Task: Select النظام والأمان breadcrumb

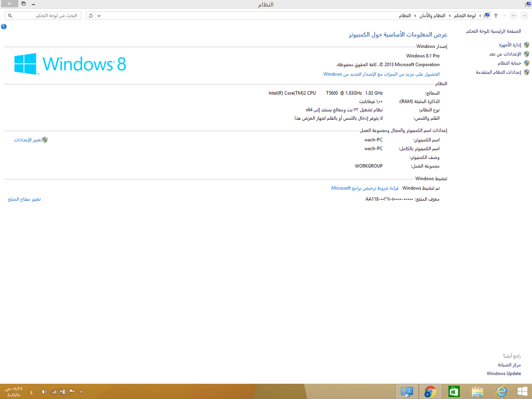Action: (x=432, y=16)
